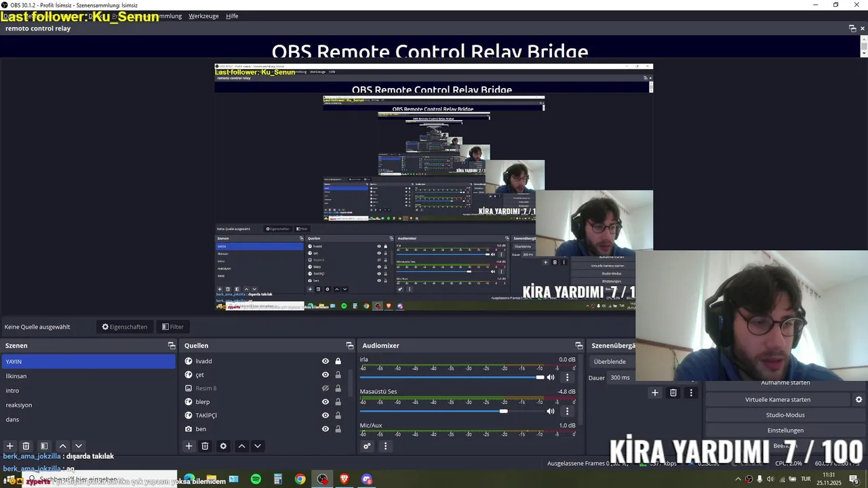The width and height of the screenshot is (868, 488).
Task: Remove the scene transition with the trash icon
Action: coord(673,392)
